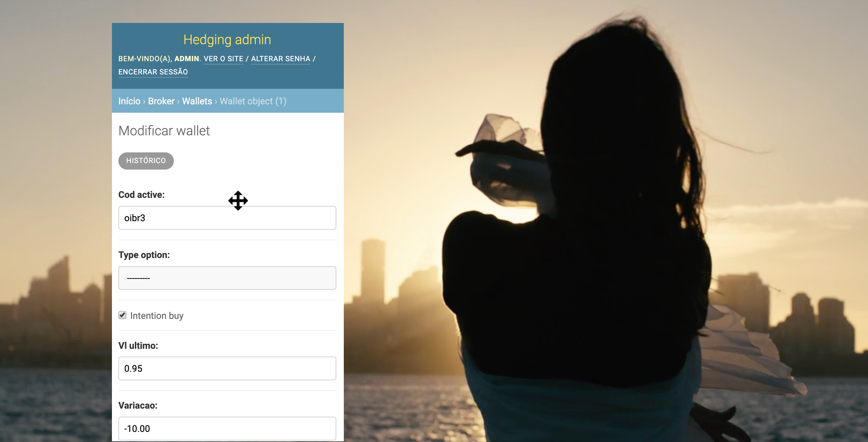
Task: Focus the Cod active field containing oibr3
Action: (x=227, y=218)
